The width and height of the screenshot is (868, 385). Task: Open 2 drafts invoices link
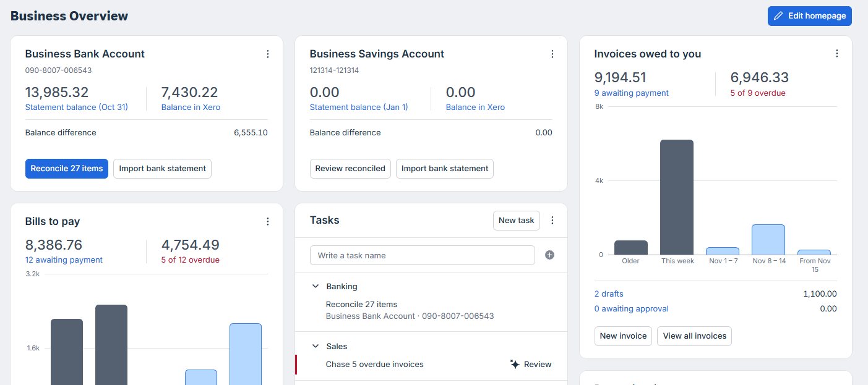(609, 294)
